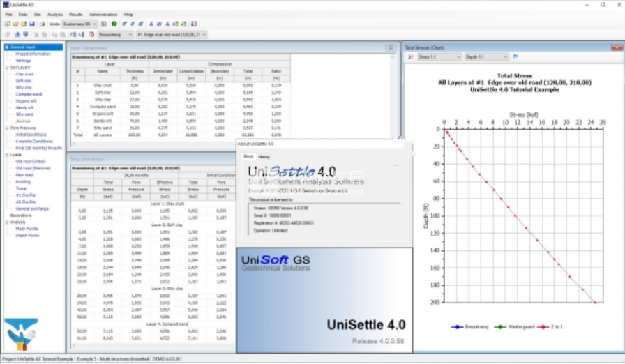Select the About tab in About dialog
625x364 pixels.
pyautogui.click(x=248, y=156)
